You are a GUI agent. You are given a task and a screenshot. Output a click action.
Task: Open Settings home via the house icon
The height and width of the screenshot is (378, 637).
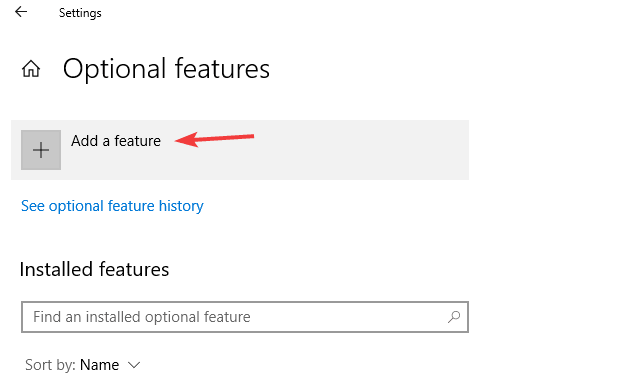pyautogui.click(x=31, y=69)
